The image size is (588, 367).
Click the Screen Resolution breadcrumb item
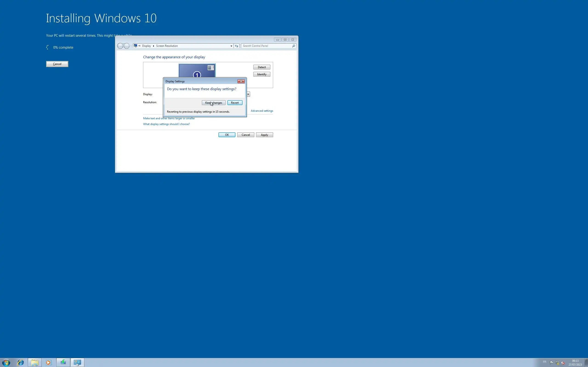click(x=167, y=46)
